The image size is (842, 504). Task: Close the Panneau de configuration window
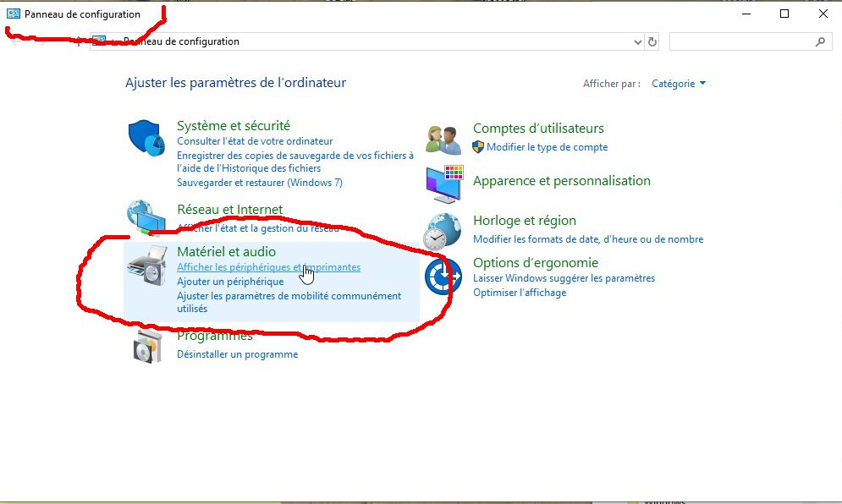click(x=823, y=14)
